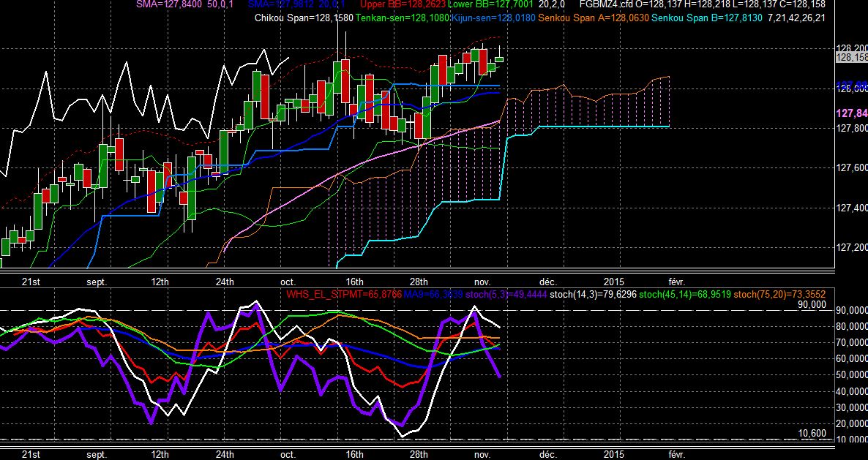868x460 pixels.
Task: Click the 90,000 overbought level label
Action: [812, 305]
